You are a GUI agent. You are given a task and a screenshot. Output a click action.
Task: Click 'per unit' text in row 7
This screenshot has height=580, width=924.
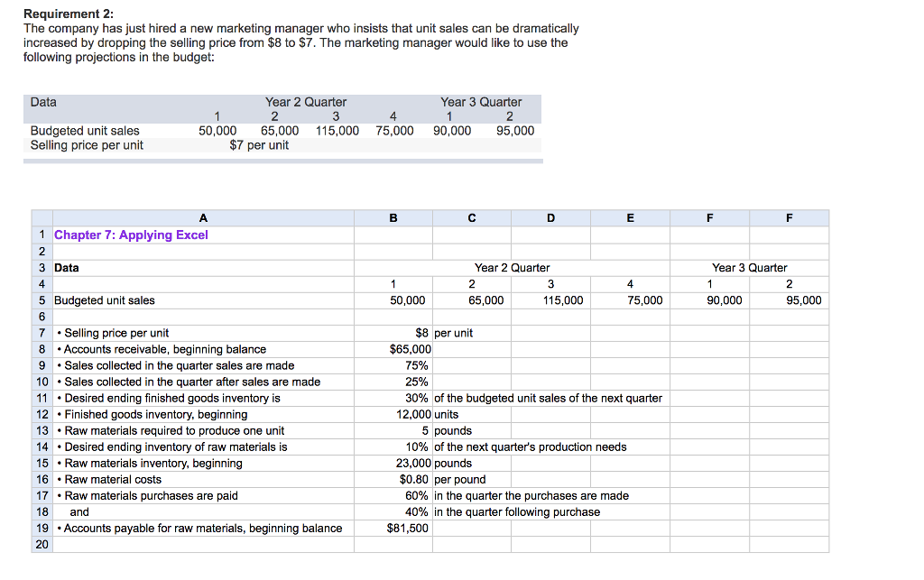pyautogui.click(x=453, y=333)
